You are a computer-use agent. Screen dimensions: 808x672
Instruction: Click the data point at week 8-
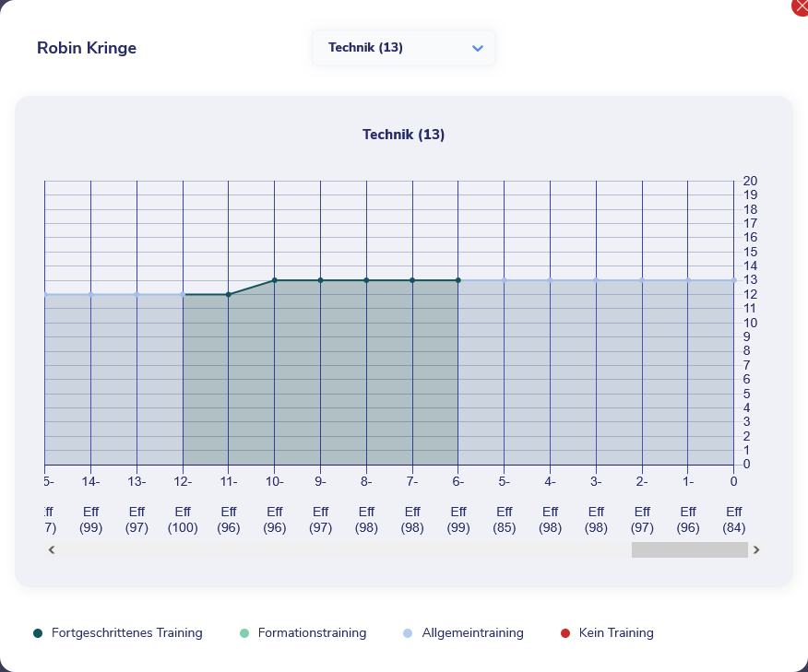tap(366, 280)
